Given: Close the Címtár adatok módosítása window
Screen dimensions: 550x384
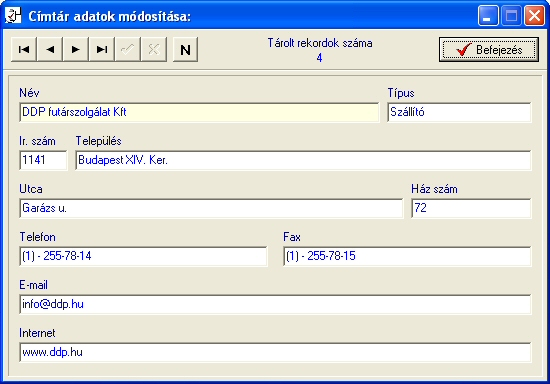Looking at the screenshot, I should point(534,16).
